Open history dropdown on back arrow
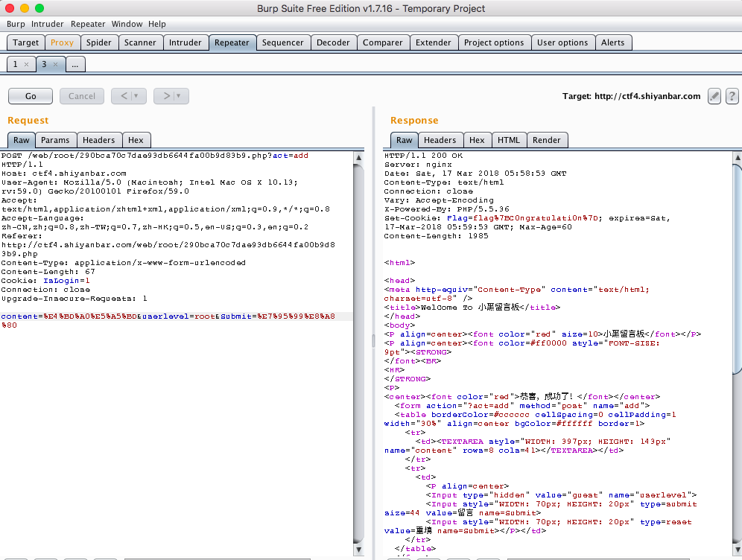 pos(136,96)
